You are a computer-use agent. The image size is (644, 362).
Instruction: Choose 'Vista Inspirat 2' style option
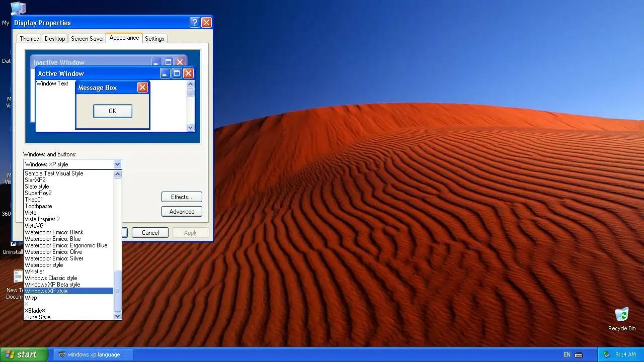[68, 219]
